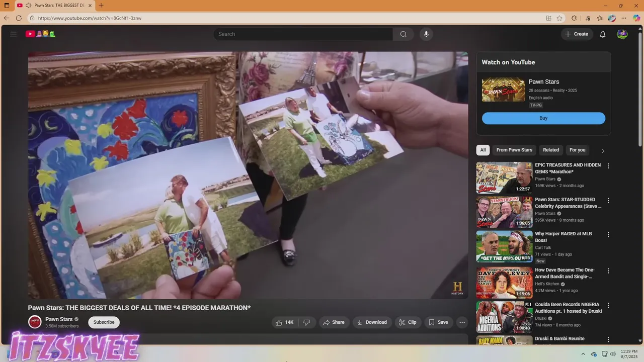Open the taskbar volume speaker icon

613,354
